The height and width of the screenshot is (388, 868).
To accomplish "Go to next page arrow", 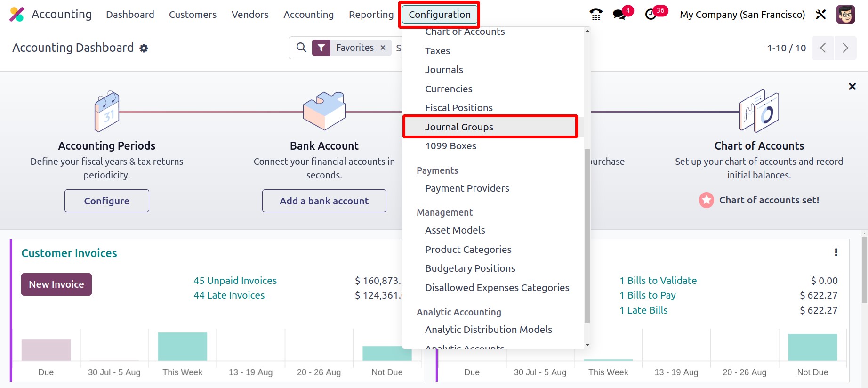I will (x=845, y=48).
